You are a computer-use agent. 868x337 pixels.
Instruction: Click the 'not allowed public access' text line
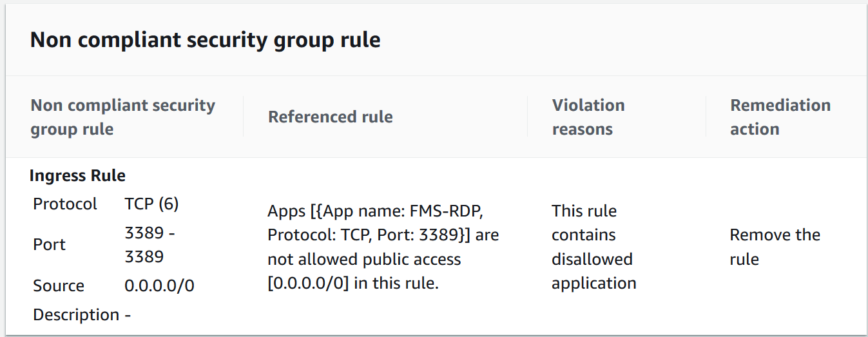364,260
